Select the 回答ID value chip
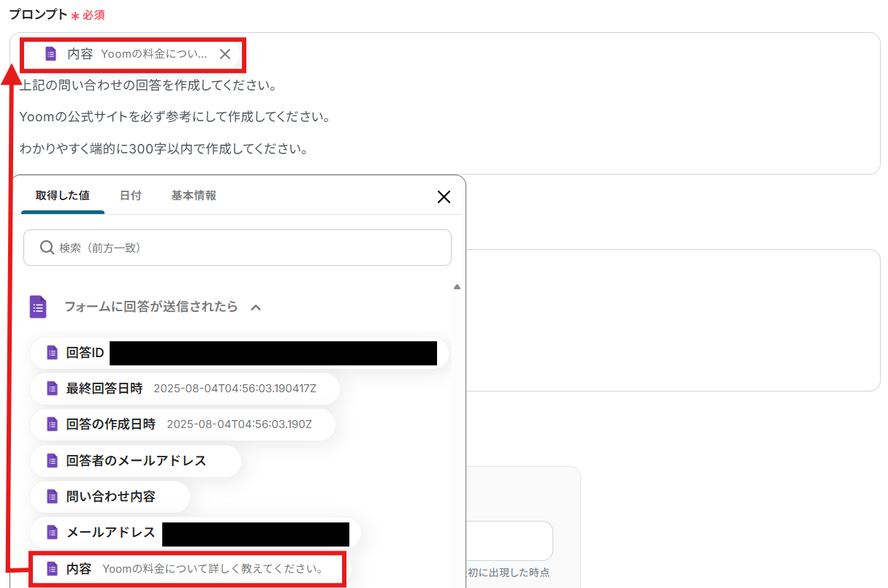 coord(239,354)
